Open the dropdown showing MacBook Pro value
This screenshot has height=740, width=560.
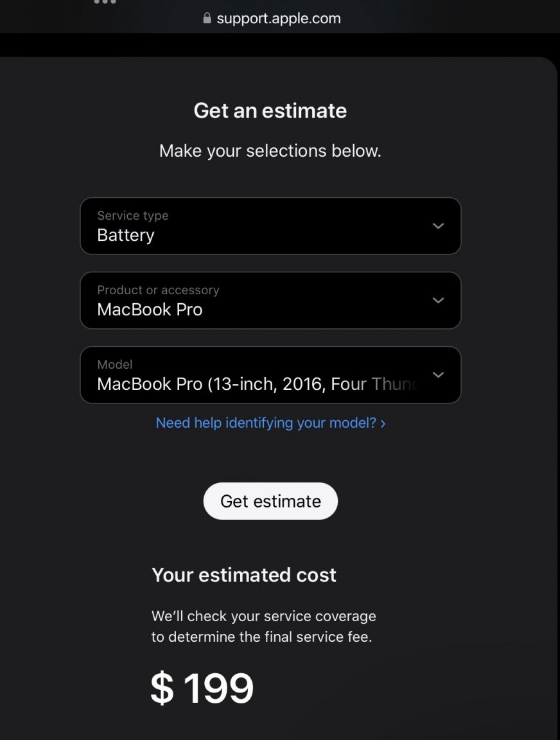[270, 301]
